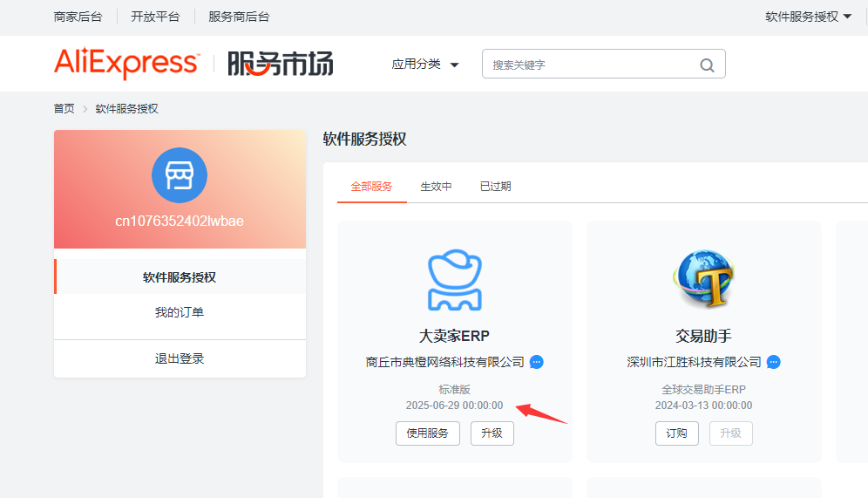Click the 服务市场 logo text
This screenshot has height=498, width=868.
(281, 64)
